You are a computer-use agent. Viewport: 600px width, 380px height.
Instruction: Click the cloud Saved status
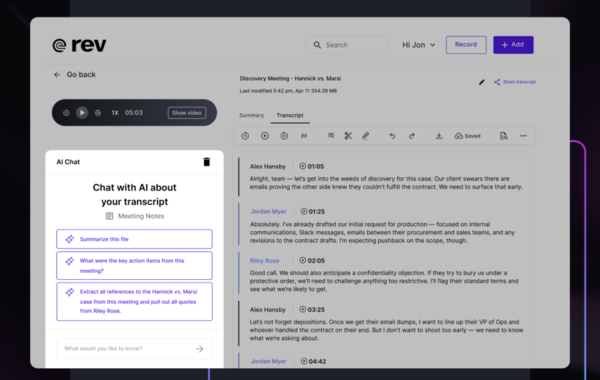pyautogui.click(x=467, y=136)
